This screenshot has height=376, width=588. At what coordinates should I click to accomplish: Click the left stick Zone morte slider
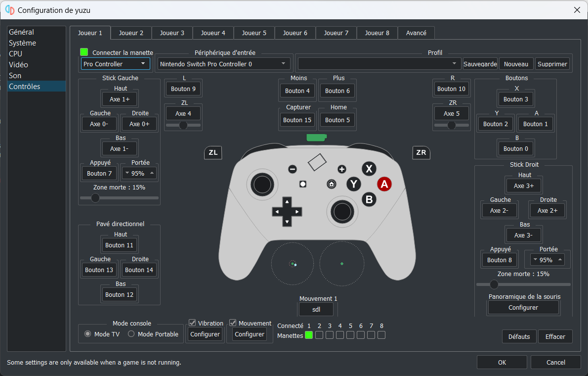tap(119, 198)
